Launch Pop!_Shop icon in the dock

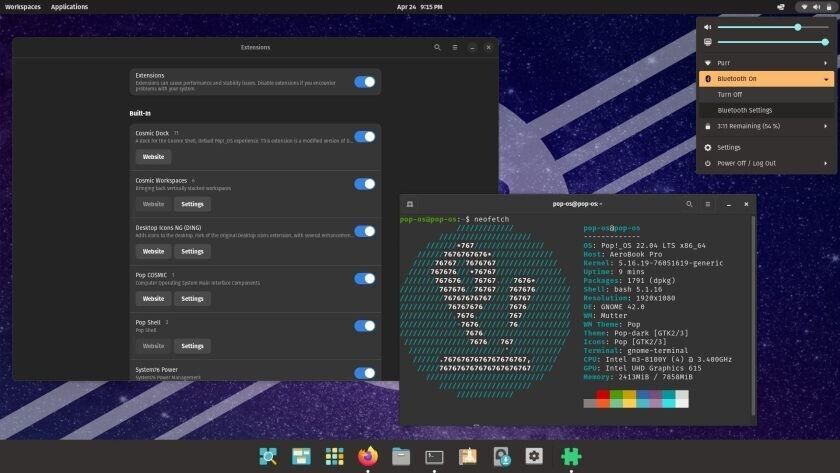pyautogui.click(x=468, y=456)
